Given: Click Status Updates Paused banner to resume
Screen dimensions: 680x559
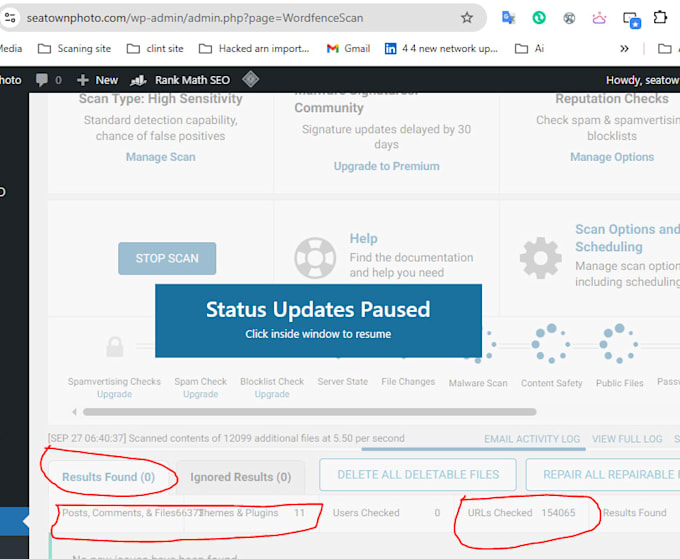Looking at the screenshot, I should coord(318,321).
